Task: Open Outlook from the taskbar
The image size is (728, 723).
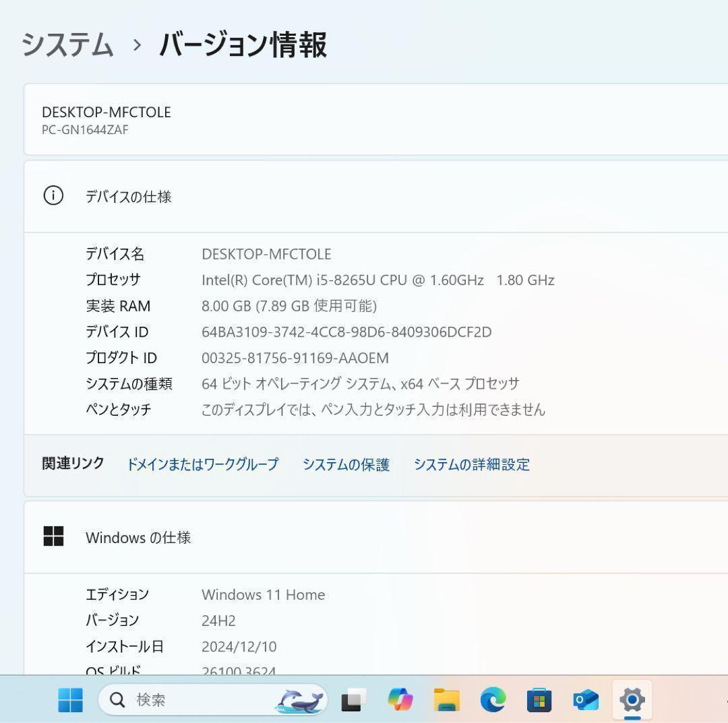Action: [585, 700]
